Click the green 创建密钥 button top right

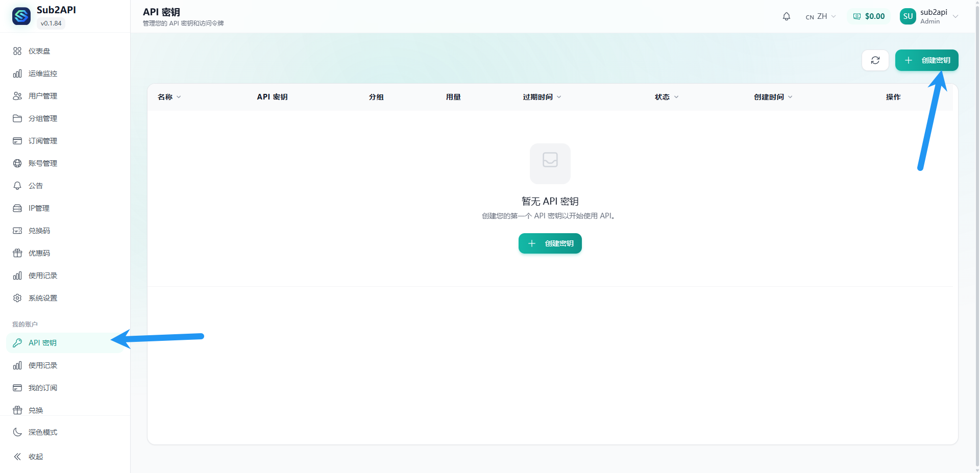[x=927, y=60]
